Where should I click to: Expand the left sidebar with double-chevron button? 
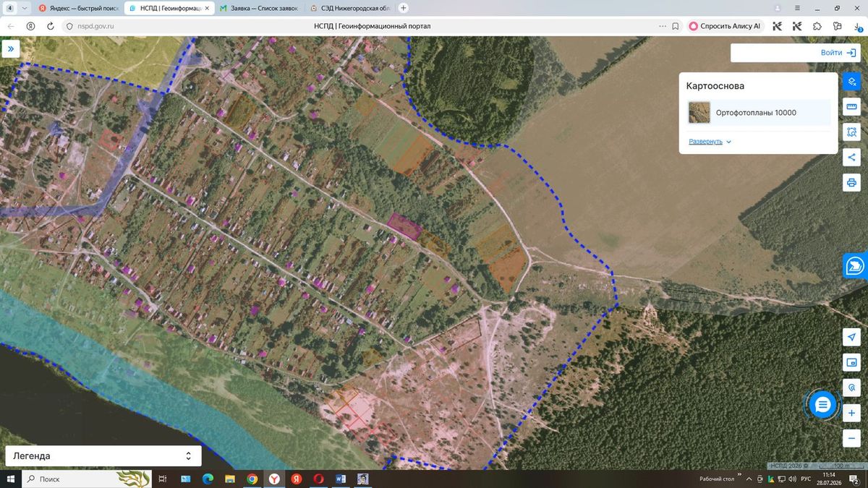[11, 49]
